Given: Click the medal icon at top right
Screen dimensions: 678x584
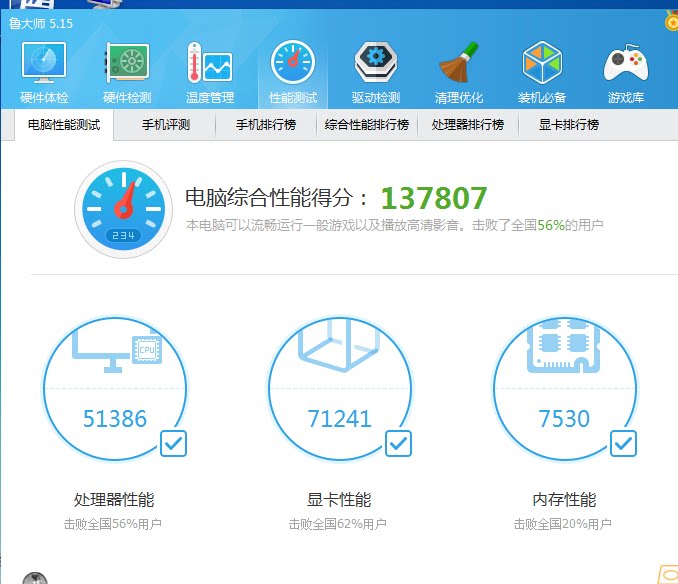Looking at the screenshot, I should pos(672,22).
